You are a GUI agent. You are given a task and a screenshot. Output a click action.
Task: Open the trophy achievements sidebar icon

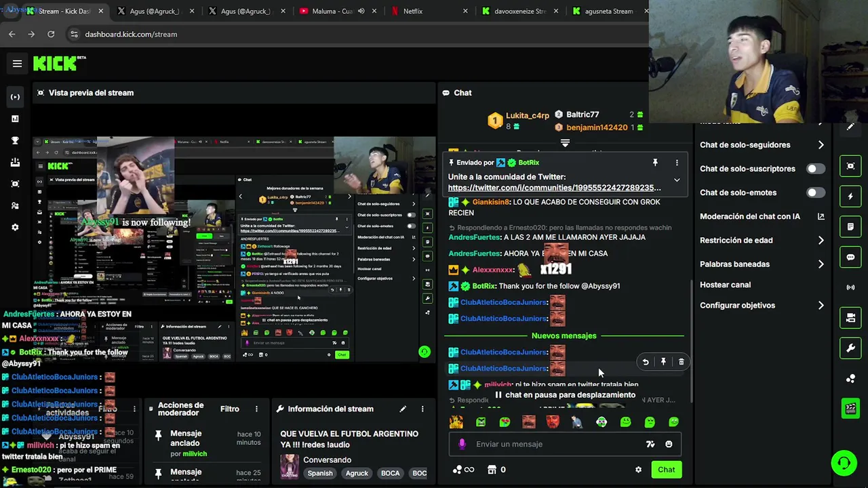point(15,140)
